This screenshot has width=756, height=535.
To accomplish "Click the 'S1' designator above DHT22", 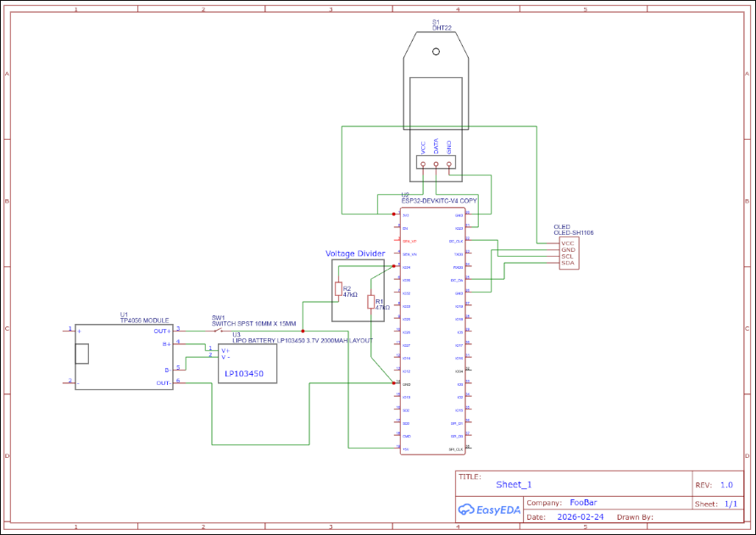I will pyautogui.click(x=436, y=22).
